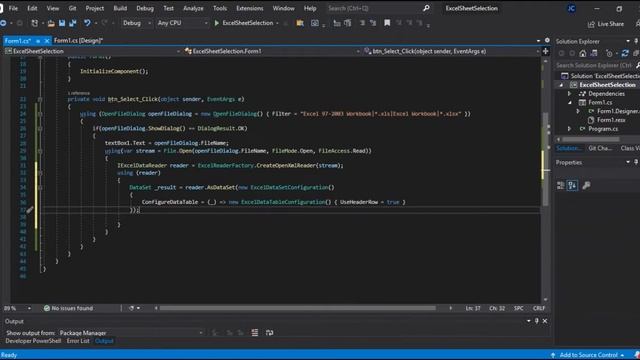This screenshot has height=360, width=640.
Task: Click the Save floppy disk icon
Action: tap(62, 23)
